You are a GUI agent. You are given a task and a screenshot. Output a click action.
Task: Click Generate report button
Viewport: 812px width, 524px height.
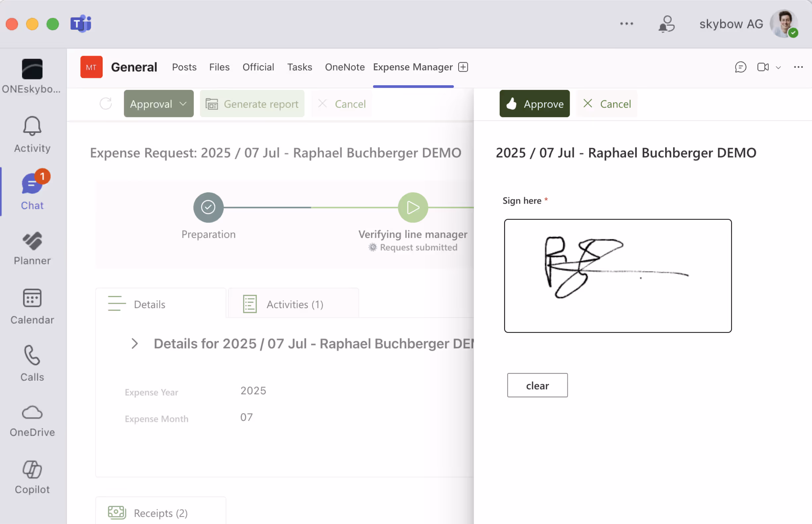[252, 103]
